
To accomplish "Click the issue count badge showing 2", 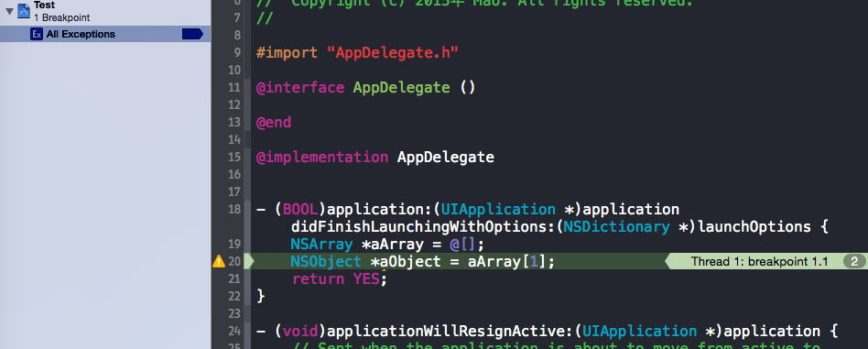I will click(x=854, y=261).
